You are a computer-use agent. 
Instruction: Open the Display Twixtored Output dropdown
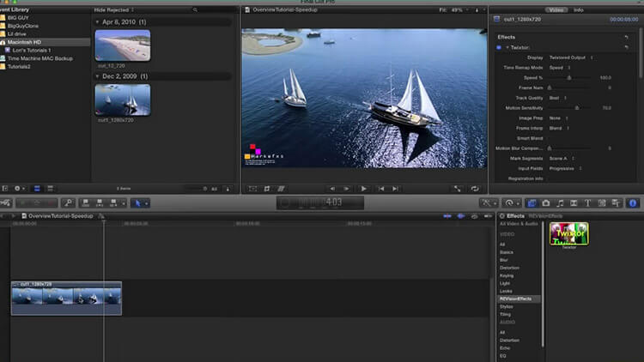(x=571, y=57)
